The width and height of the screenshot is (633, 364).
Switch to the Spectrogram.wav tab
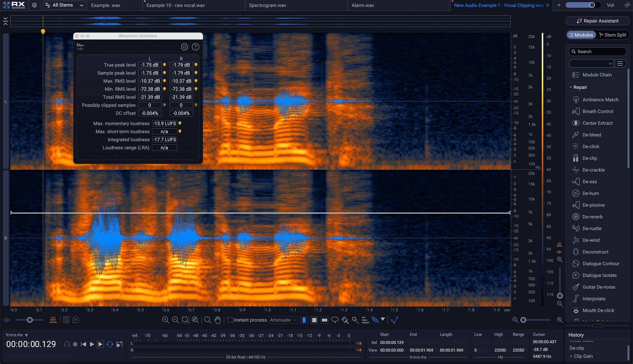click(x=267, y=5)
